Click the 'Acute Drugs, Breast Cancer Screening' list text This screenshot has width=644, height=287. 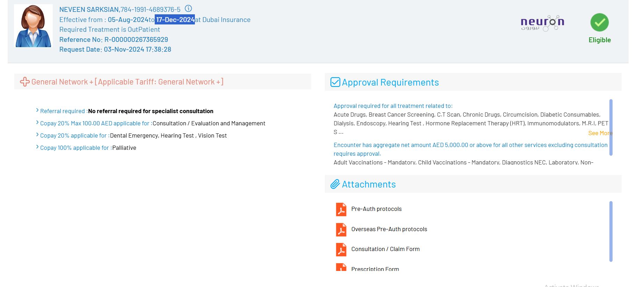pos(471,123)
